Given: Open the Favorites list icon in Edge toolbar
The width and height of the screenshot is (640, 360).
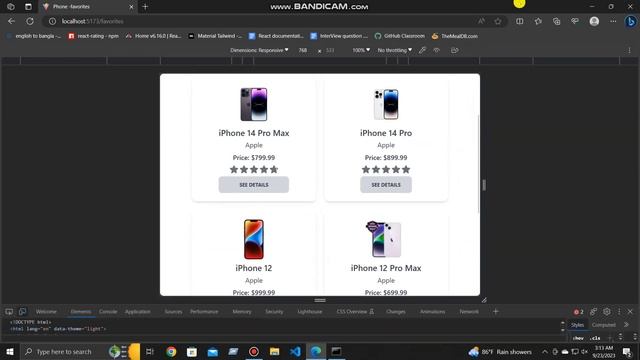Looking at the screenshot, I should 538,21.
